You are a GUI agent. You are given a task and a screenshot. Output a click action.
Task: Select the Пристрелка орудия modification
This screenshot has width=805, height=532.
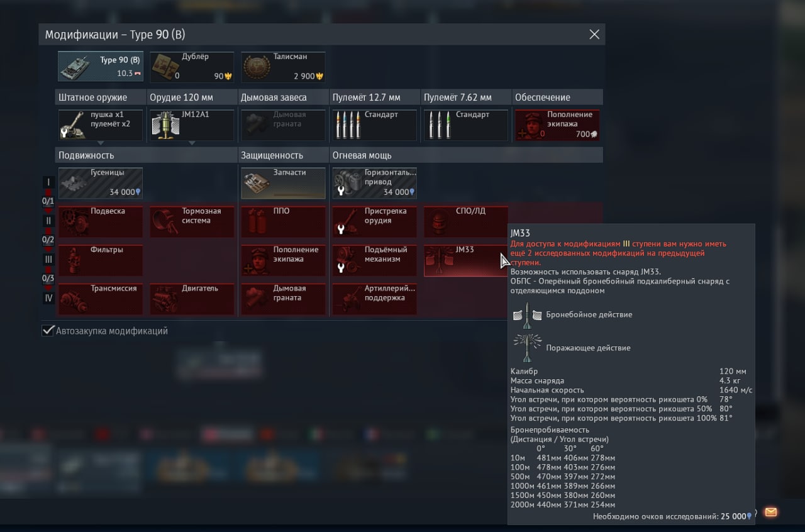tap(374, 222)
